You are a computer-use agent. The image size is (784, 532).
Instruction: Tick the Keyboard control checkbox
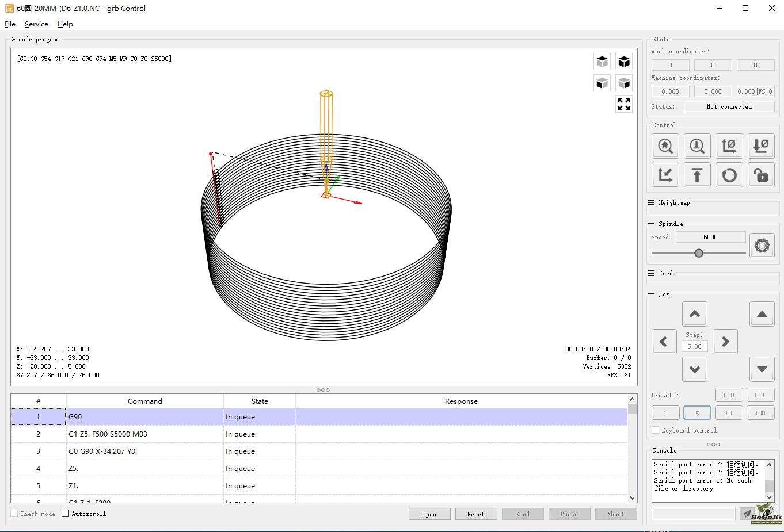655,430
